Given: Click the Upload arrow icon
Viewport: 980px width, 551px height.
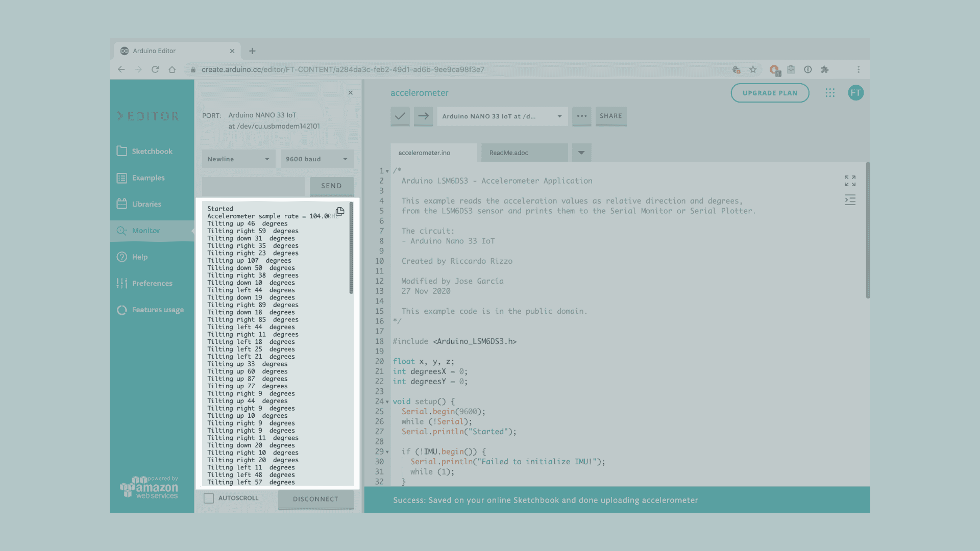Looking at the screenshot, I should [x=423, y=116].
